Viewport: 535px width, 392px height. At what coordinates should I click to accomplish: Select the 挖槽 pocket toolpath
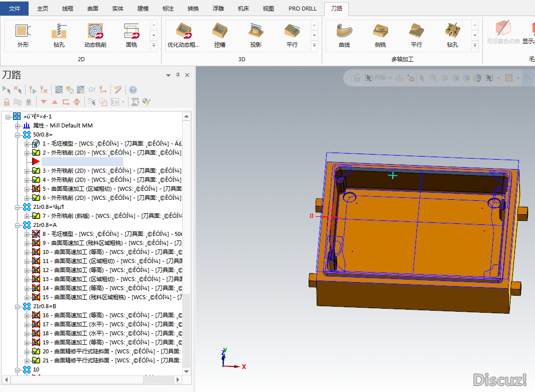pyautogui.click(x=220, y=36)
